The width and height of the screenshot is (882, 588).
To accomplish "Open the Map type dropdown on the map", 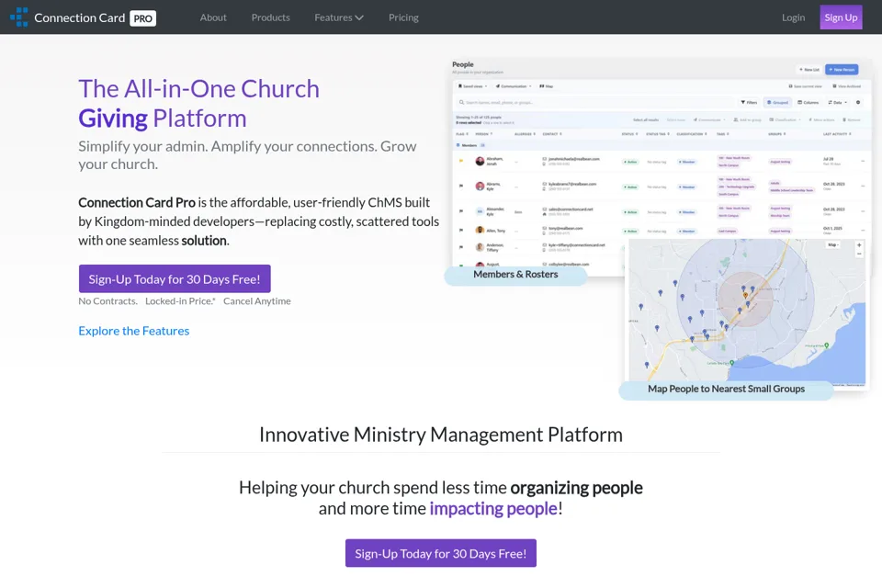I will click(833, 244).
